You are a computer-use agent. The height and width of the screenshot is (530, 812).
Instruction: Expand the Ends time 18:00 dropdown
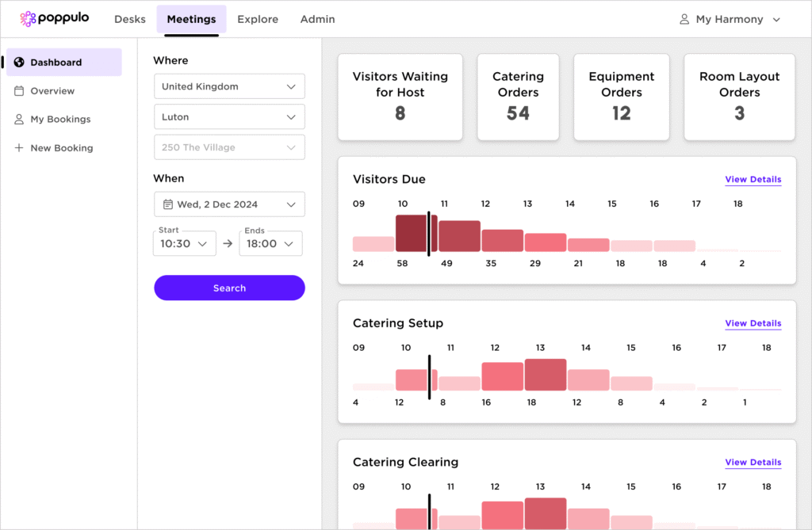pos(270,244)
